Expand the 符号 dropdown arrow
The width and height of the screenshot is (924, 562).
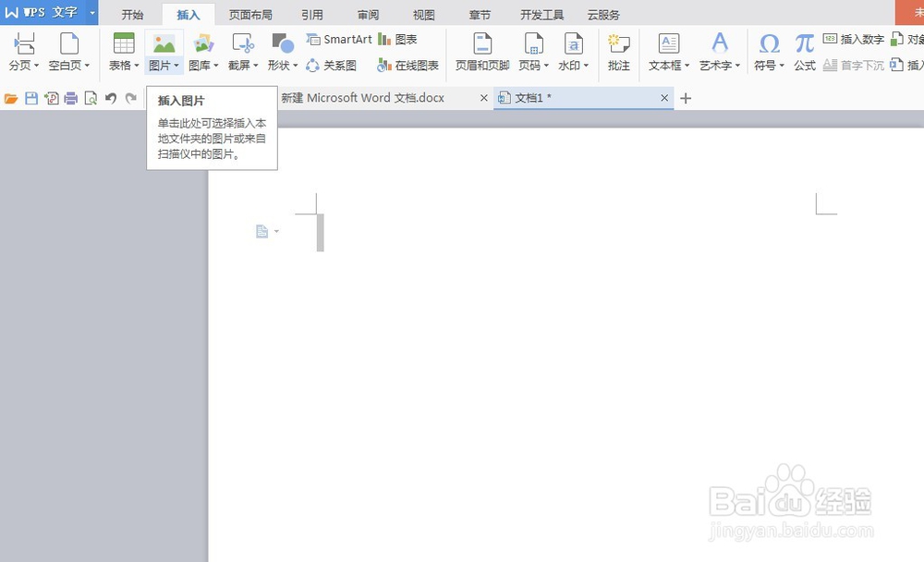click(782, 66)
